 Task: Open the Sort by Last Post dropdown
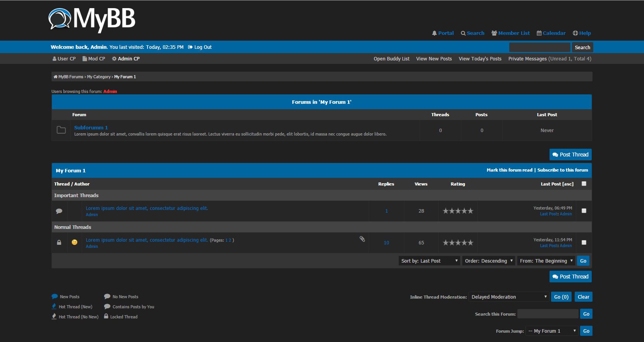click(429, 261)
